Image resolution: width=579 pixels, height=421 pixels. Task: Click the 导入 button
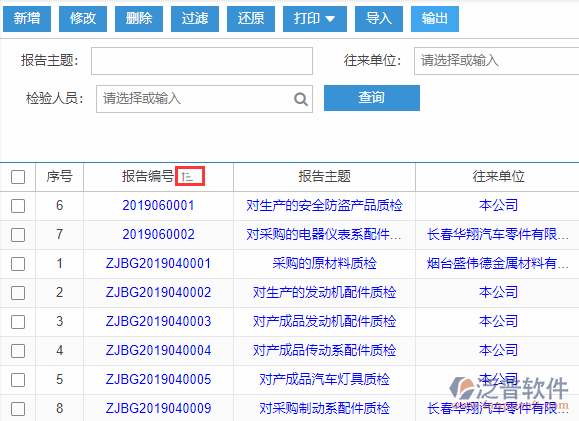(379, 18)
